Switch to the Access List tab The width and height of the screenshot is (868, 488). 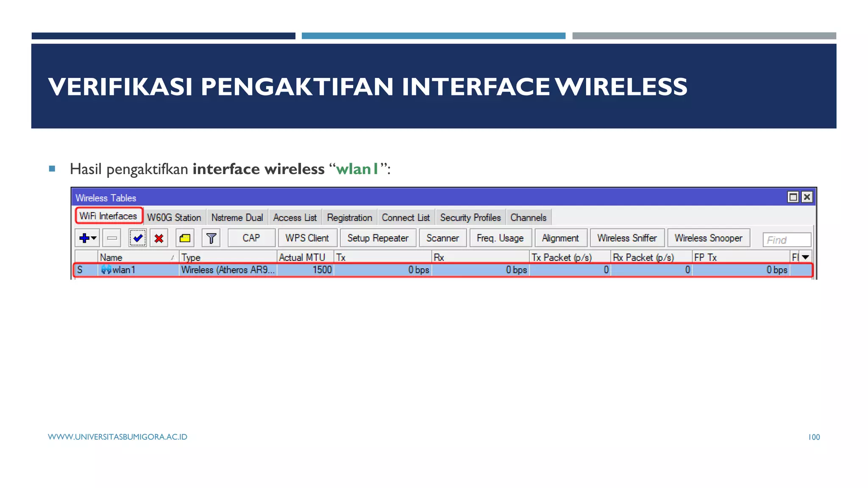295,218
